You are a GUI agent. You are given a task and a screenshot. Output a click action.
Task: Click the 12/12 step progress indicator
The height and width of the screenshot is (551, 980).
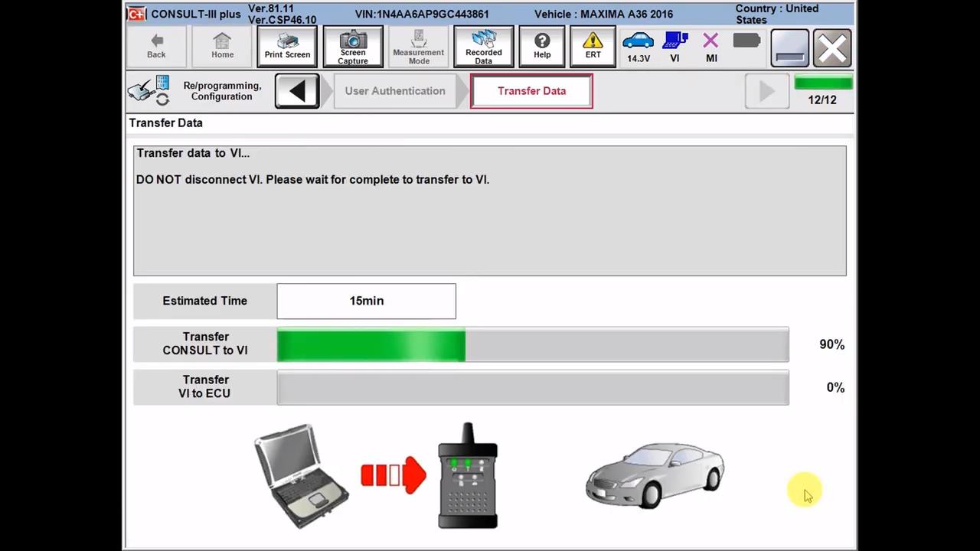pos(822,91)
